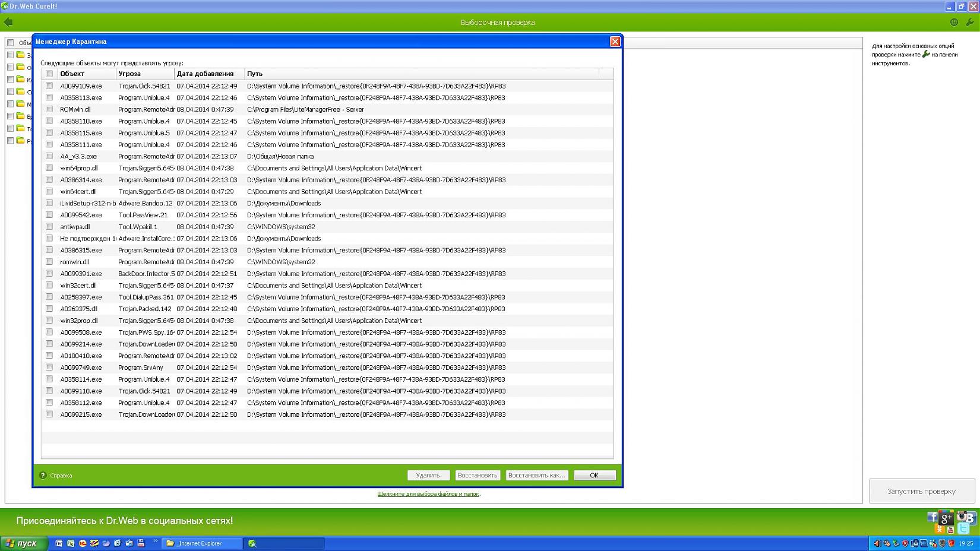This screenshot has height=551, width=980.
Task: Select the AA_v3.3.exe checkbox
Action: (49, 156)
